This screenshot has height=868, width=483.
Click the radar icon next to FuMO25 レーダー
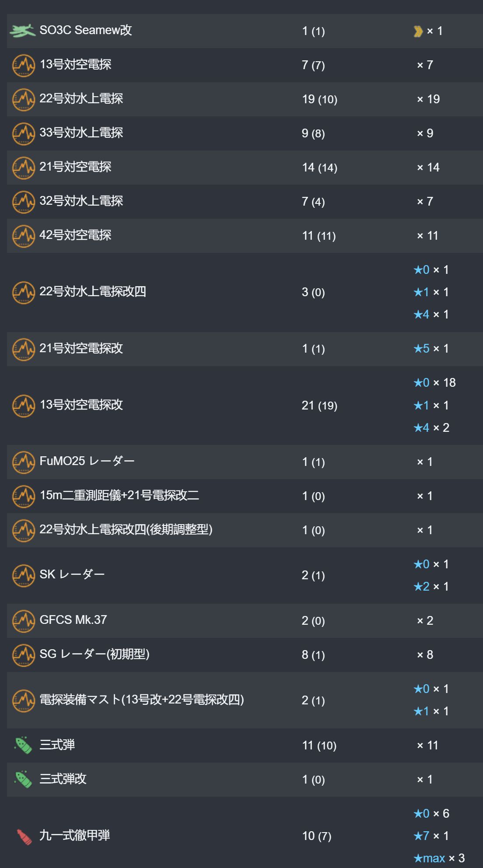[x=23, y=462]
